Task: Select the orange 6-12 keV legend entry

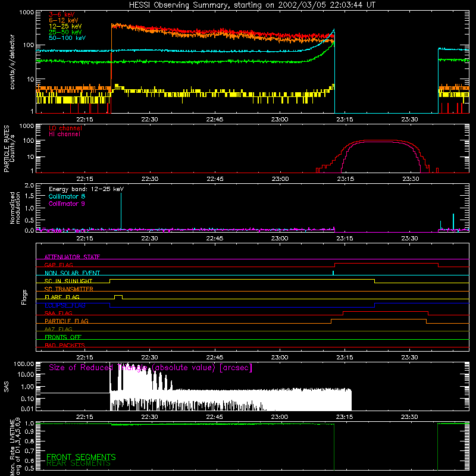Action: 64,20
